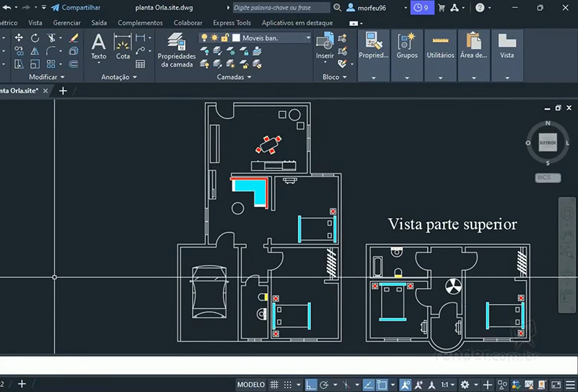Click the layer color swatch
The image size is (578, 392).
pyautogui.click(x=236, y=38)
